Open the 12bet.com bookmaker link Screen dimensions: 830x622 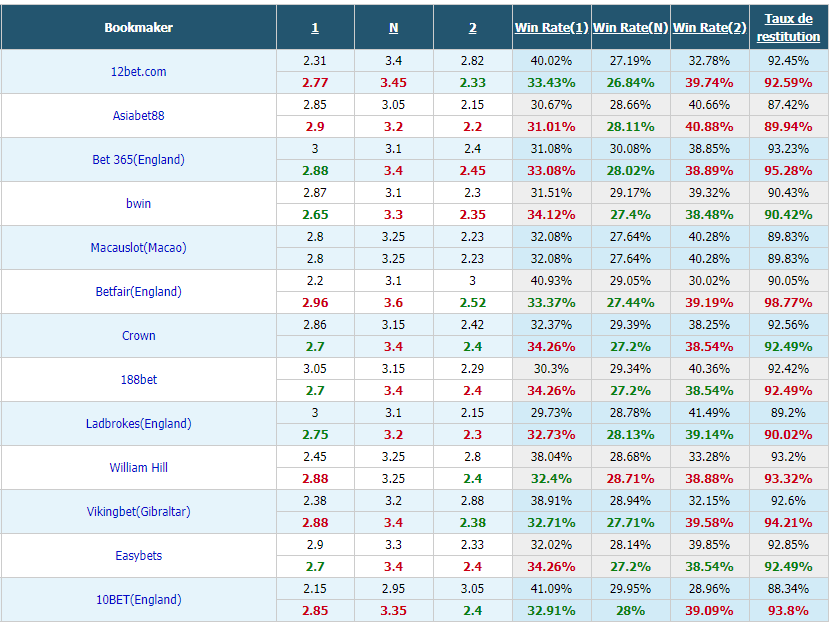[139, 72]
